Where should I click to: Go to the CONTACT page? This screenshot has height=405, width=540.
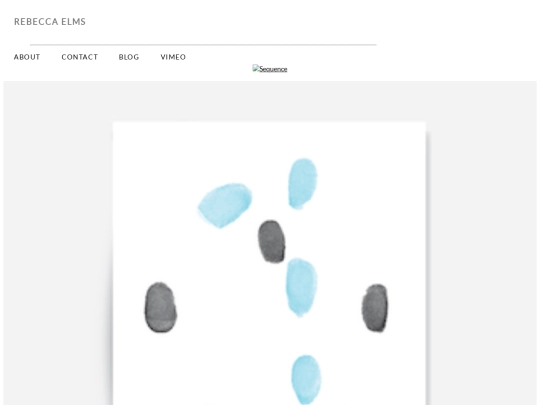click(x=80, y=57)
